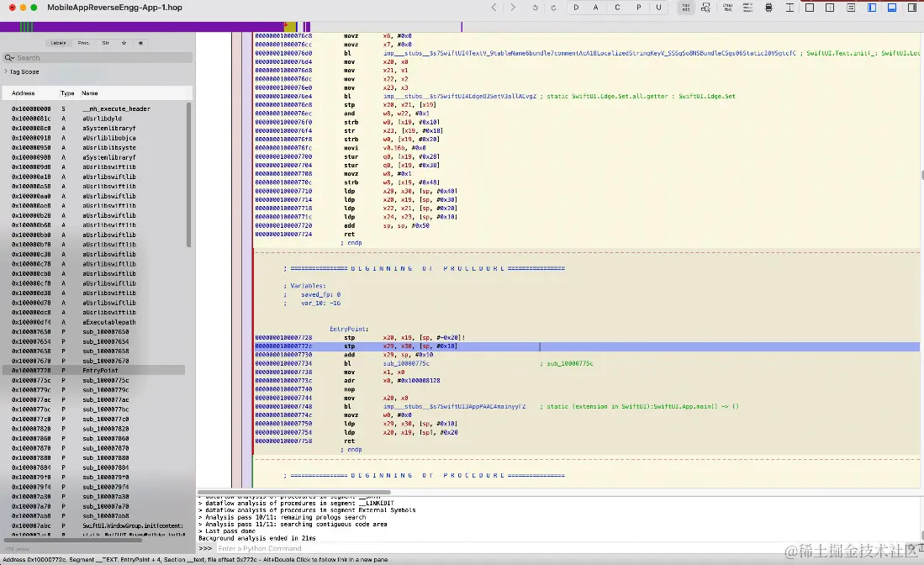Select sub_100007650 in labels list
The height and width of the screenshot is (565, 924).
[x=94, y=332]
